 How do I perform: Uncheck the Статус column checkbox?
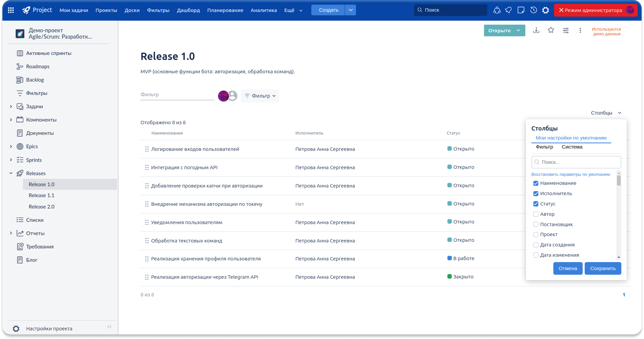536,204
